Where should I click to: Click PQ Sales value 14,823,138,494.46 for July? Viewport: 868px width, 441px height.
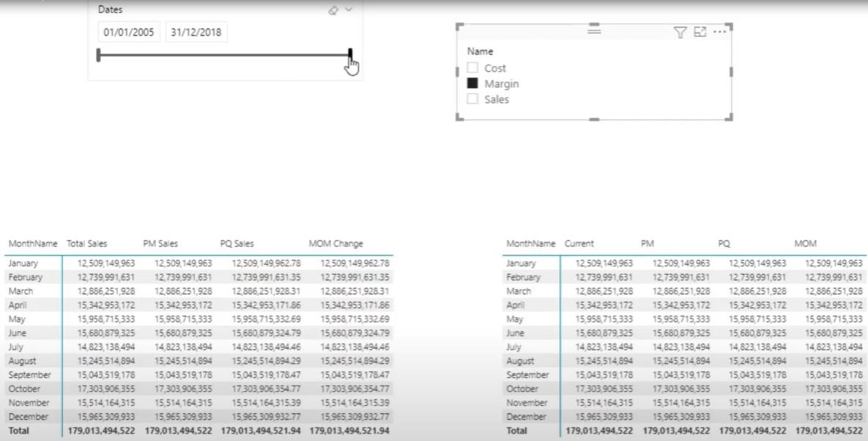pyautogui.click(x=267, y=347)
